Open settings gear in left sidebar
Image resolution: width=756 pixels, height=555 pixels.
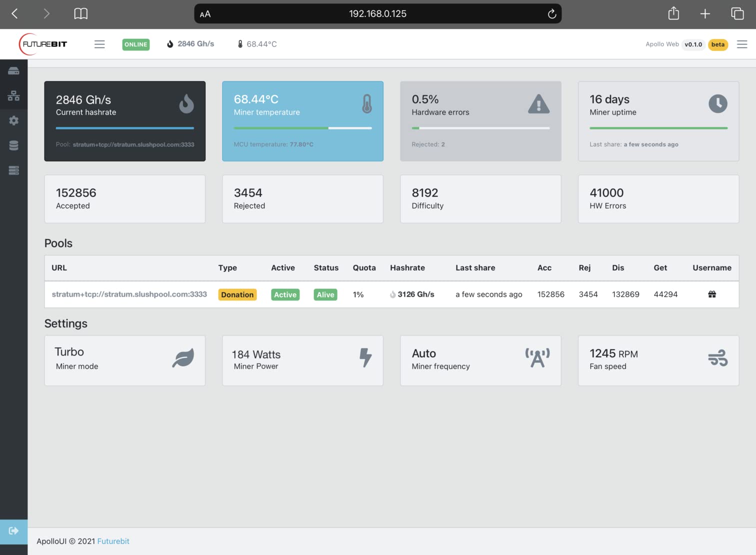[x=13, y=120]
